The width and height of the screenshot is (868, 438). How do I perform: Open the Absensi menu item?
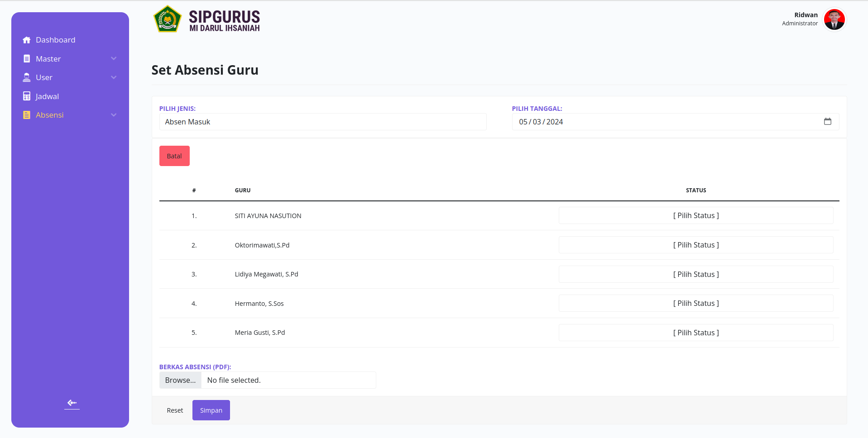pos(50,115)
